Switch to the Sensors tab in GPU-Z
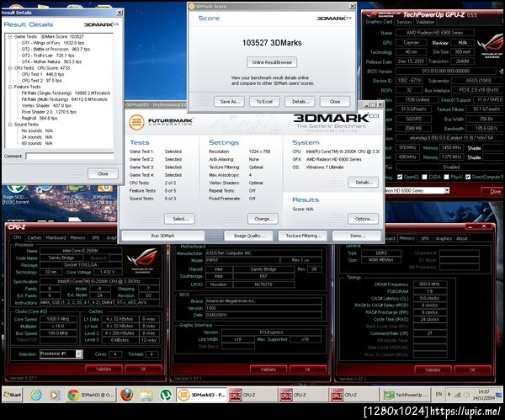This screenshot has height=420, width=505. tap(404, 22)
